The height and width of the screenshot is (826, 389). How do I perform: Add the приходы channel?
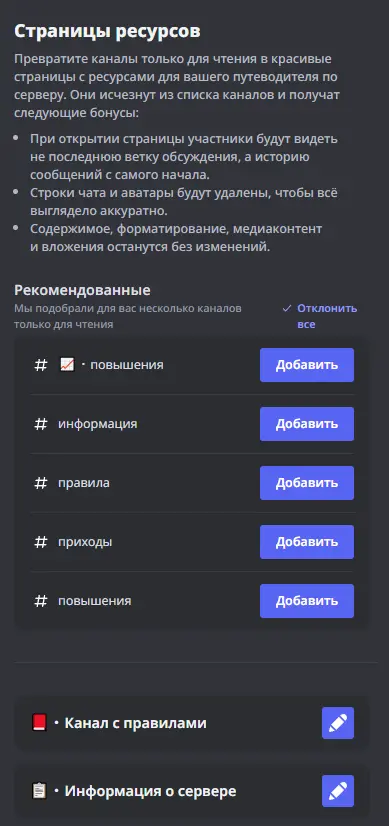pos(307,542)
